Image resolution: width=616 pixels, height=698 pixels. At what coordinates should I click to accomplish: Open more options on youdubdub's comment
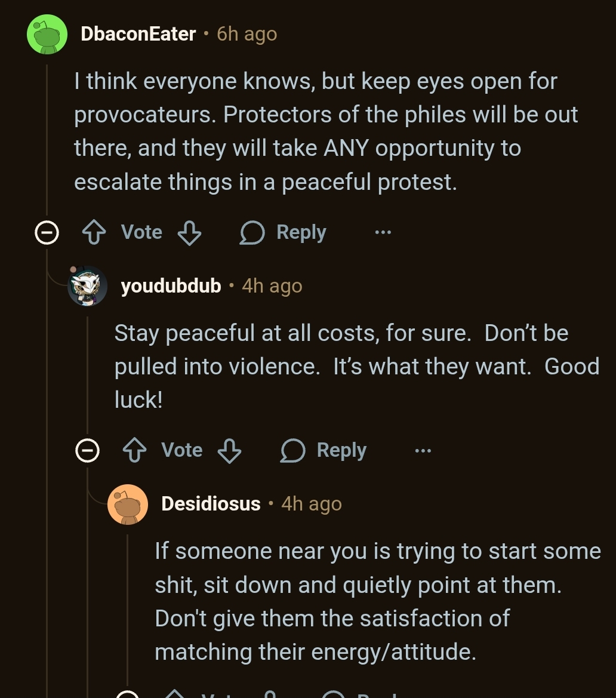pyautogui.click(x=423, y=450)
